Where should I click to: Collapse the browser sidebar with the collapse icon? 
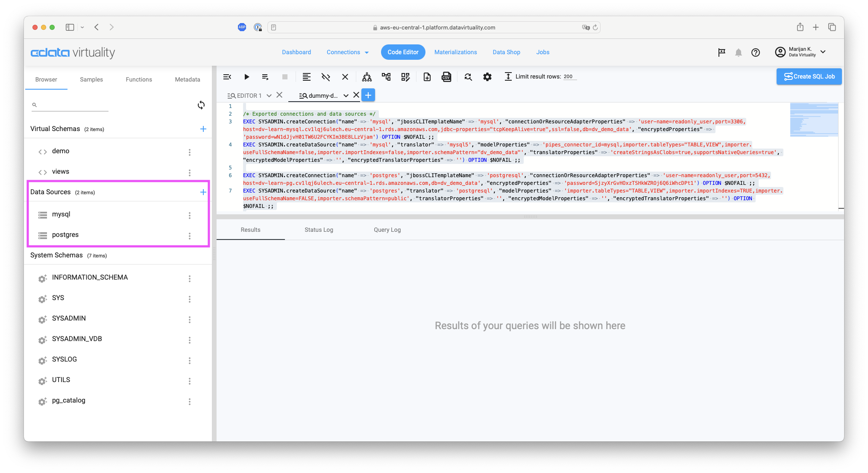click(227, 77)
